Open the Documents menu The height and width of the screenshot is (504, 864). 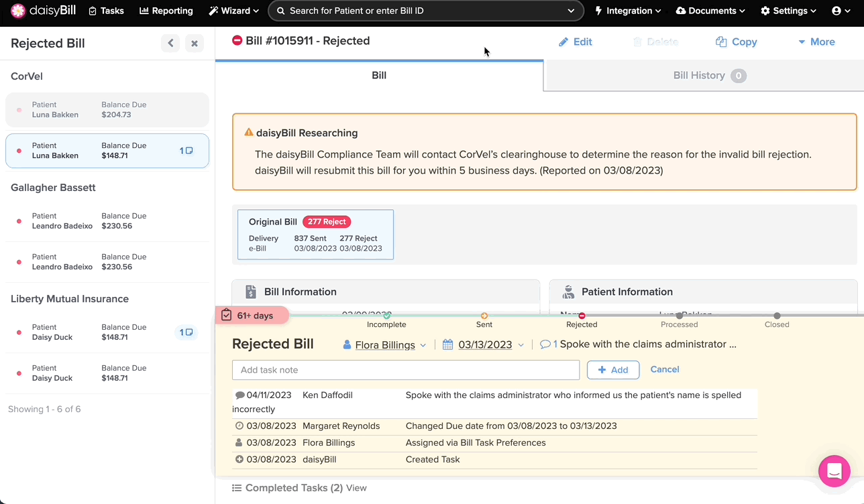click(710, 11)
